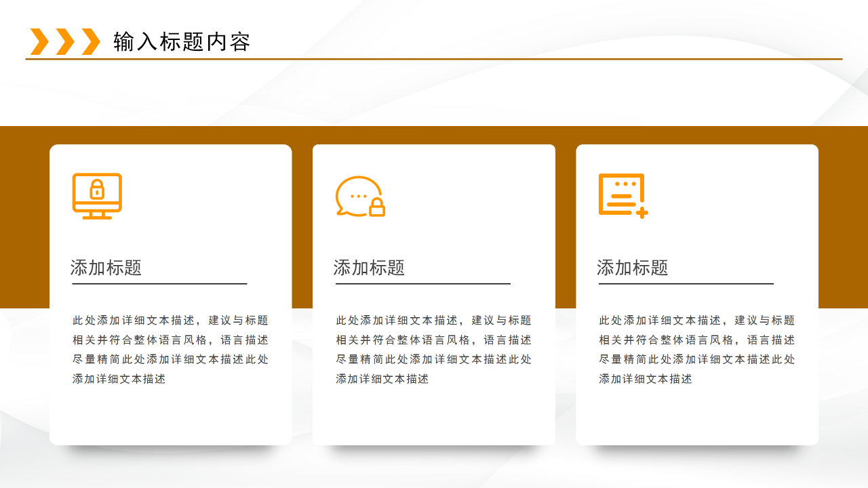Click the underline below middle card title
The height and width of the screenshot is (488, 868).
click(x=423, y=283)
